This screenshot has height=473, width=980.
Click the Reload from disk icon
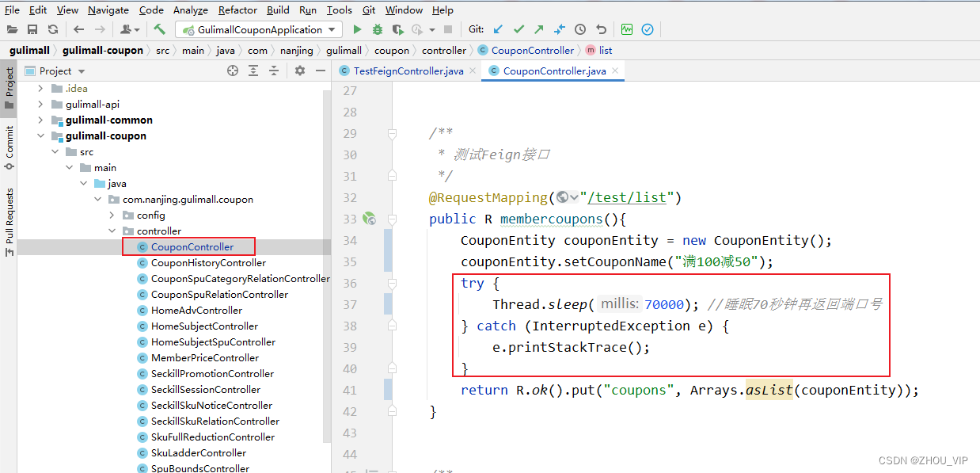[x=53, y=29]
